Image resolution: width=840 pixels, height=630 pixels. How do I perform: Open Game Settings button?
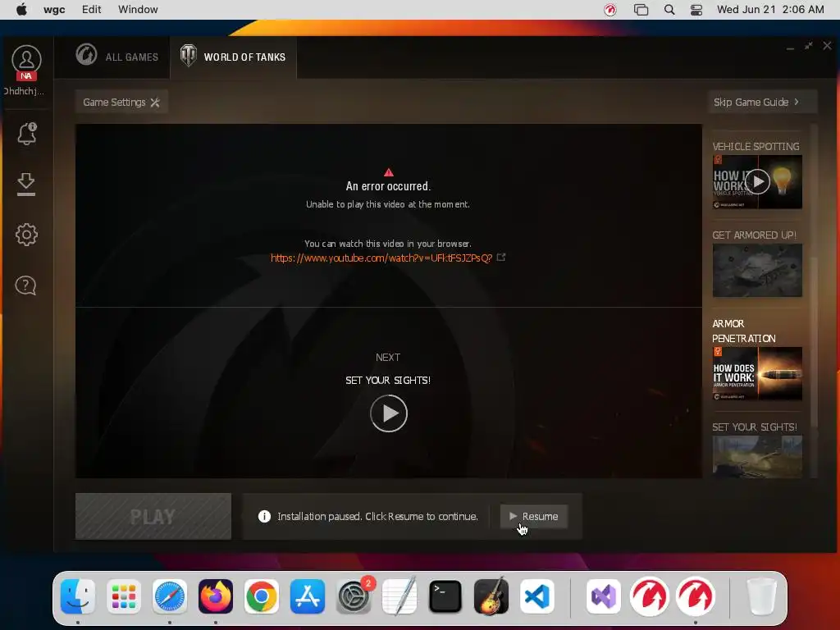[121, 102]
